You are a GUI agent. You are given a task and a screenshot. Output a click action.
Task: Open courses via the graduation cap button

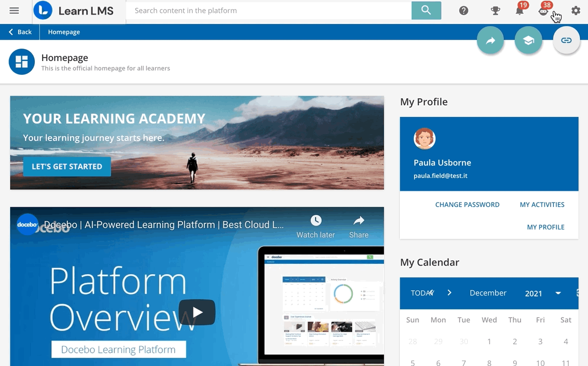click(528, 40)
